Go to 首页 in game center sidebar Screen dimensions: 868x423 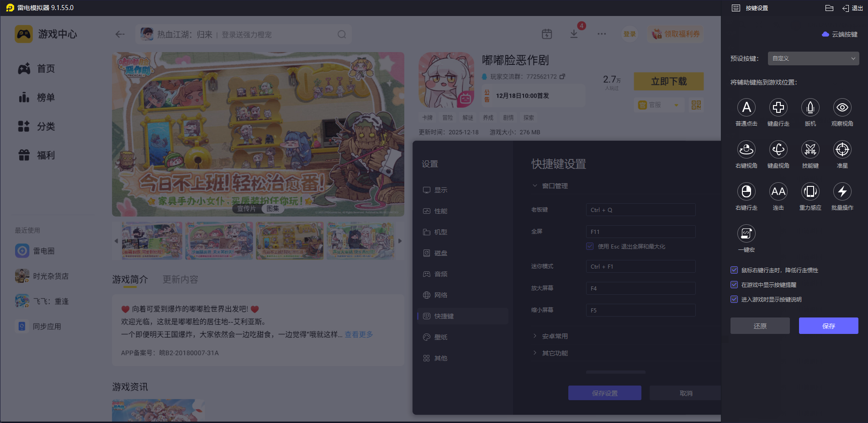[x=37, y=69]
